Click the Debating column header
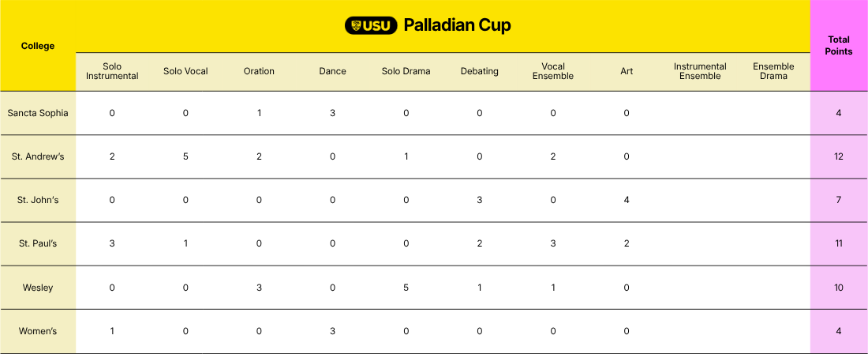 (x=480, y=71)
